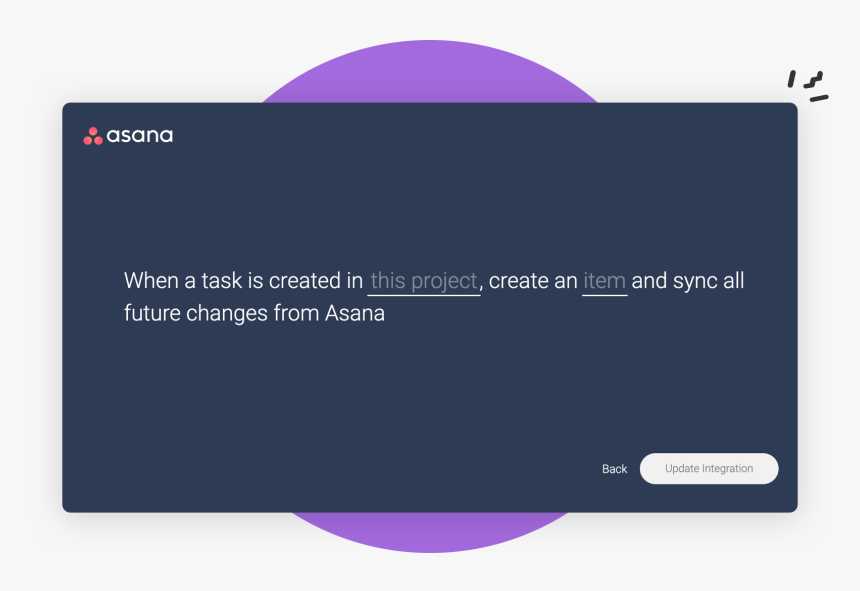The height and width of the screenshot is (591, 860).
Task: Go back with the Back link
Action: click(614, 469)
